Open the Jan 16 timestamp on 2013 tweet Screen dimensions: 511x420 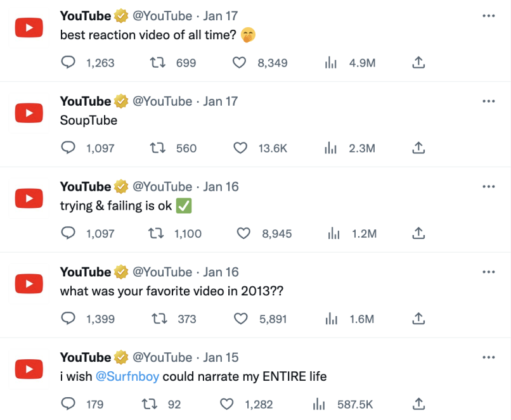(x=221, y=272)
